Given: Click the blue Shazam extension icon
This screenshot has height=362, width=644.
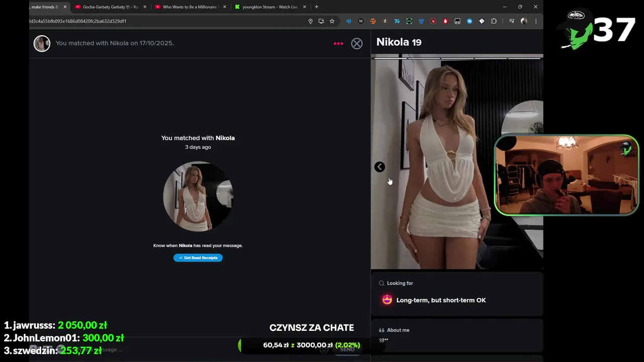Looking at the screenshot, I should point(469,21).
